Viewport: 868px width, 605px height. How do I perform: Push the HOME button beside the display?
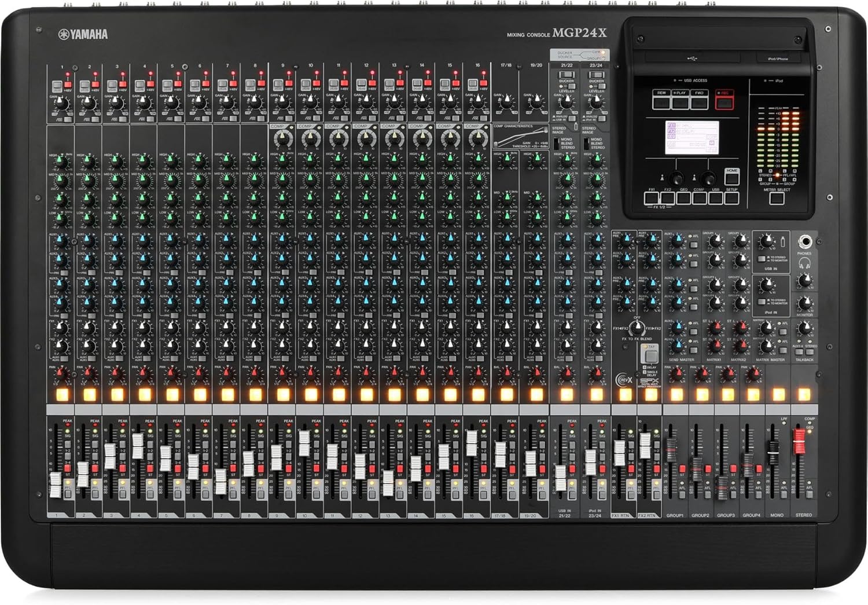[732, 177]
